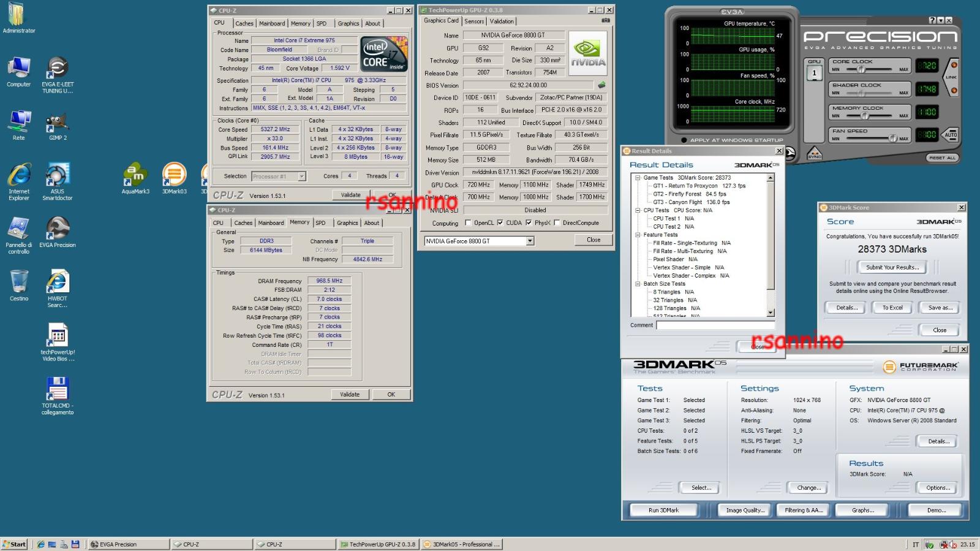Click the Result Details tree scroll-down arrow
980x551 pixels.
coord(771,313)
